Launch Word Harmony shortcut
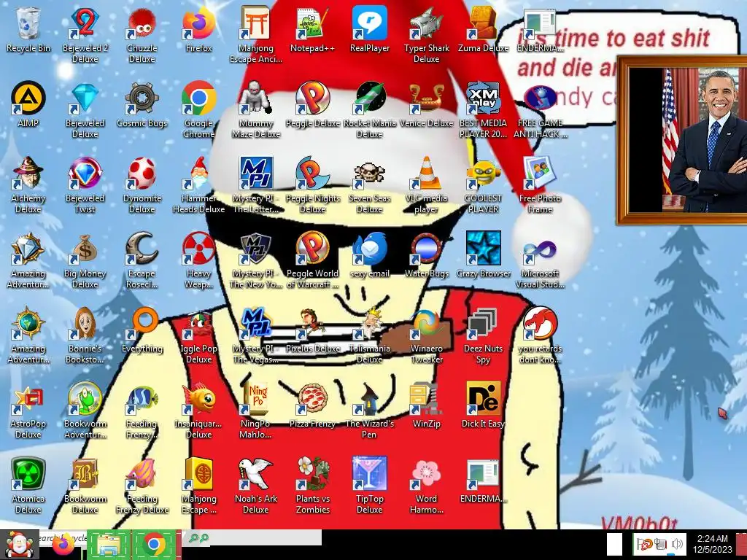Image resolution: width=747 pixels, height=560 pixels. 426,486
